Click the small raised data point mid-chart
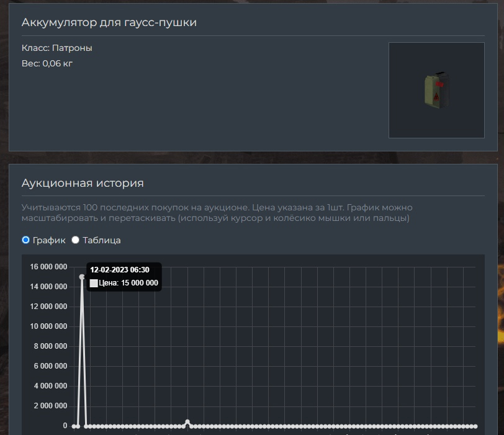The height and width of the screenshot is (435, 504). [x=187, y=422]
